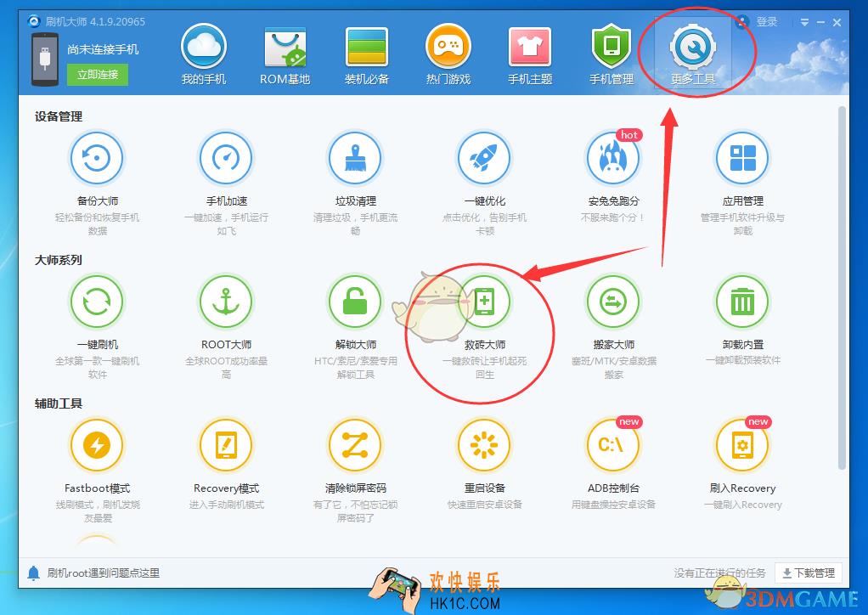Select the 更多工具 tab
868x615 pixels.
pos(693,54)
